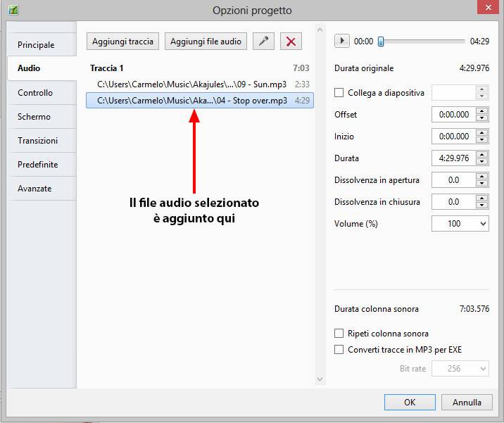The image size is (504, 423).
Task: Enable Collega a diapositiva checkbox
Action: pos(339,93)
